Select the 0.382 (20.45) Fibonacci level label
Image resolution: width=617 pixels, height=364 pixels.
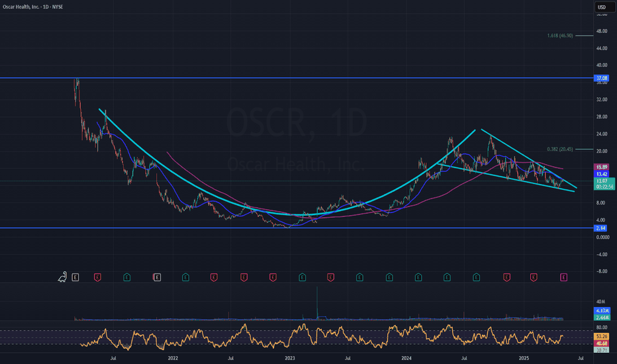point(560,149)
